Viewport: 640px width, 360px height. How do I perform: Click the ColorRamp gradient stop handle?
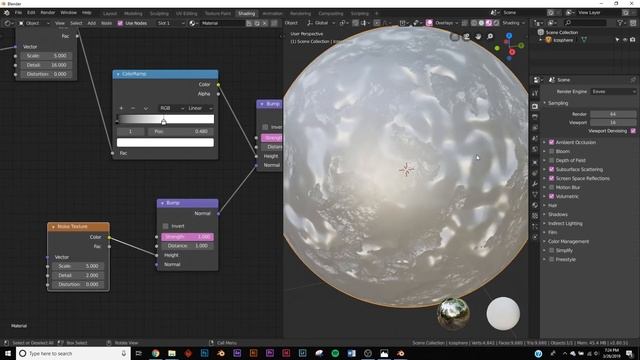point(164,121)
